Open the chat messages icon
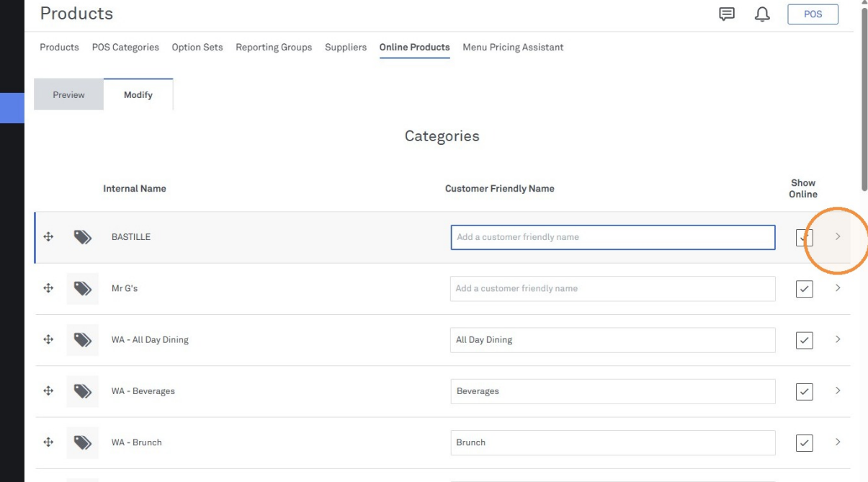Viewport: 868px width, 482px height. [727, 14]
